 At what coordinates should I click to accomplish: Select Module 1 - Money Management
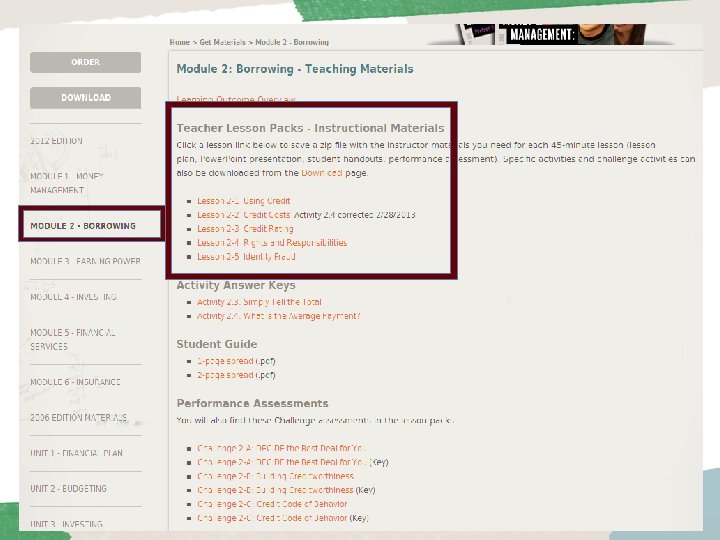pos(67,183)
